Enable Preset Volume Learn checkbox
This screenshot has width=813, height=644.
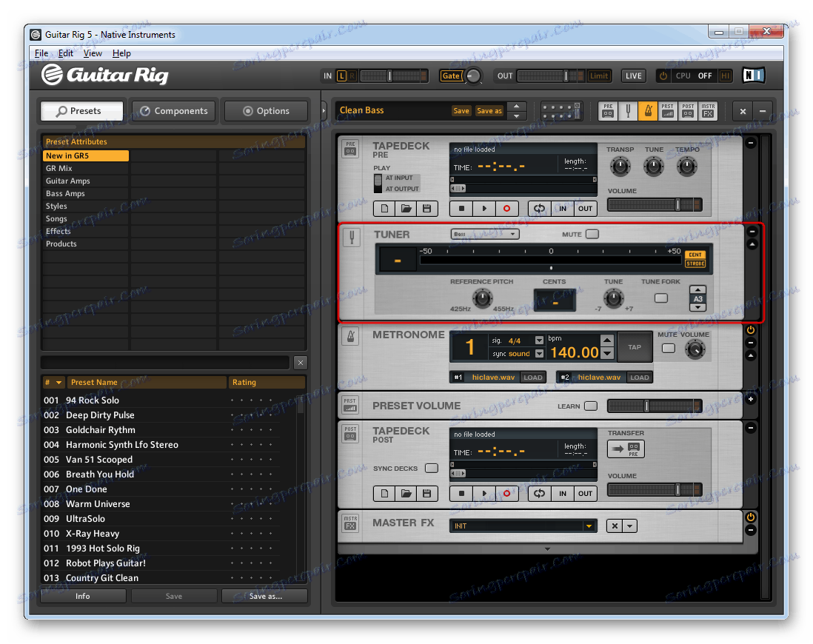[x=591, y=406]
